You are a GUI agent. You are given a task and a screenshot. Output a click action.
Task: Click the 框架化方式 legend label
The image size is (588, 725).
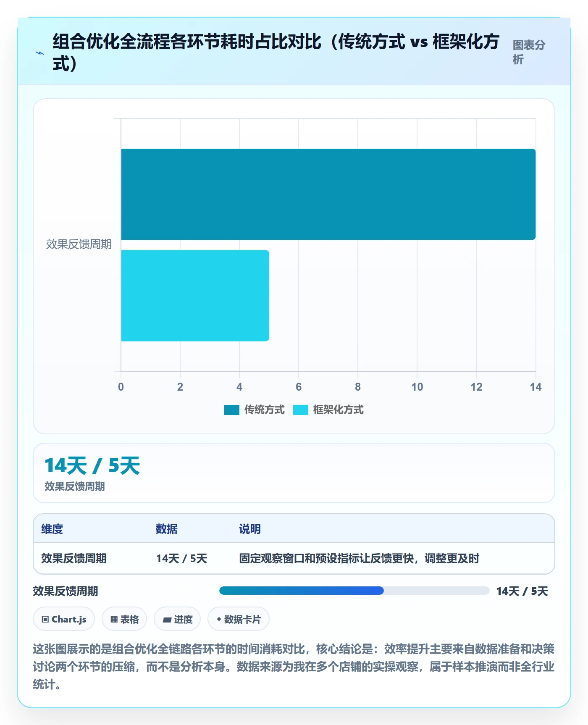point(338,410)
